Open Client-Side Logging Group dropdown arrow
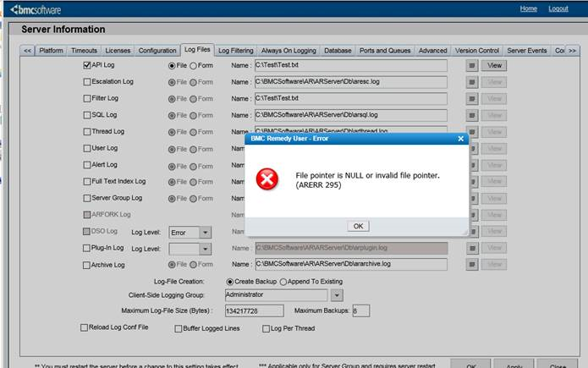Screen dimensions: 588x368 [337, 295]
